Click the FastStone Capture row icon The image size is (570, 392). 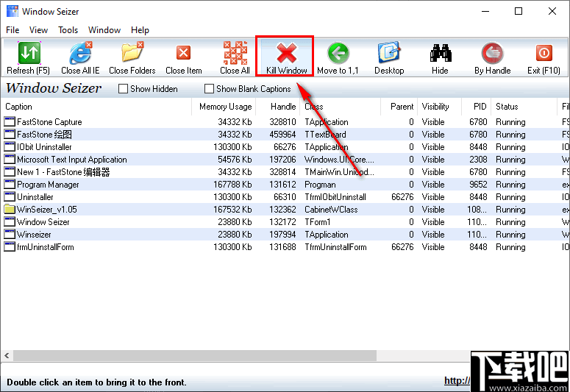coord(10,122)
